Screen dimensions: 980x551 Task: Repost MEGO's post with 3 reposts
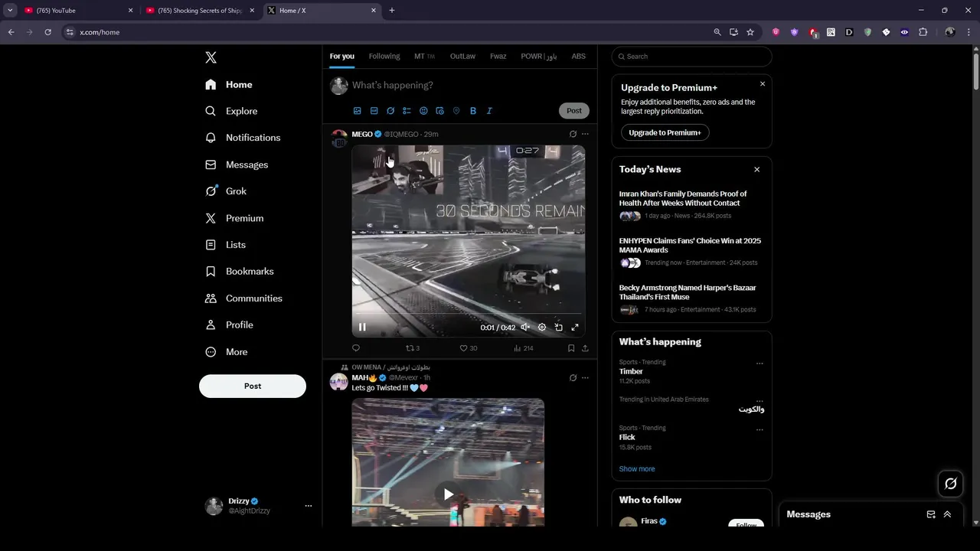coord(413,348)
